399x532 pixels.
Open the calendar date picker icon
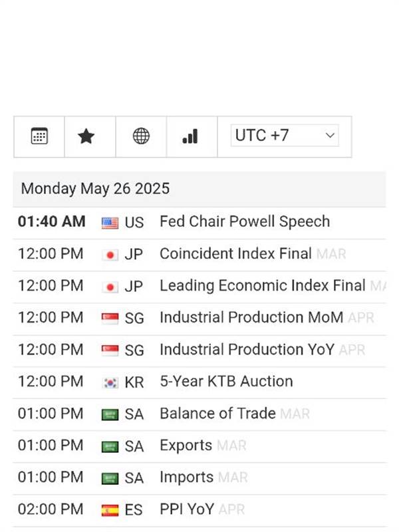point(39,136)
